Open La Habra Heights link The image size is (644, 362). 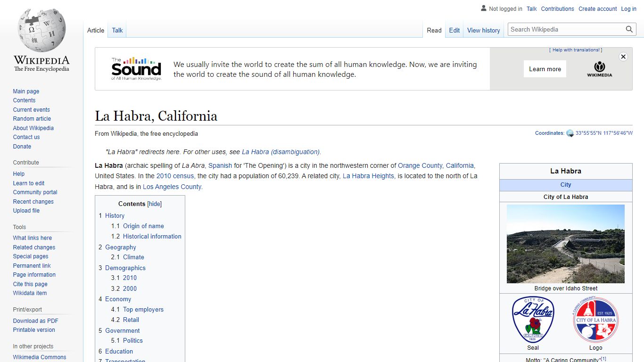[368, 176]
